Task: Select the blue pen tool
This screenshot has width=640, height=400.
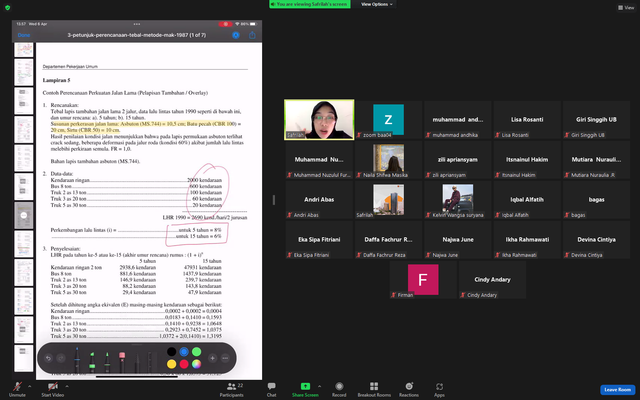Action: (x=77, y=360)
